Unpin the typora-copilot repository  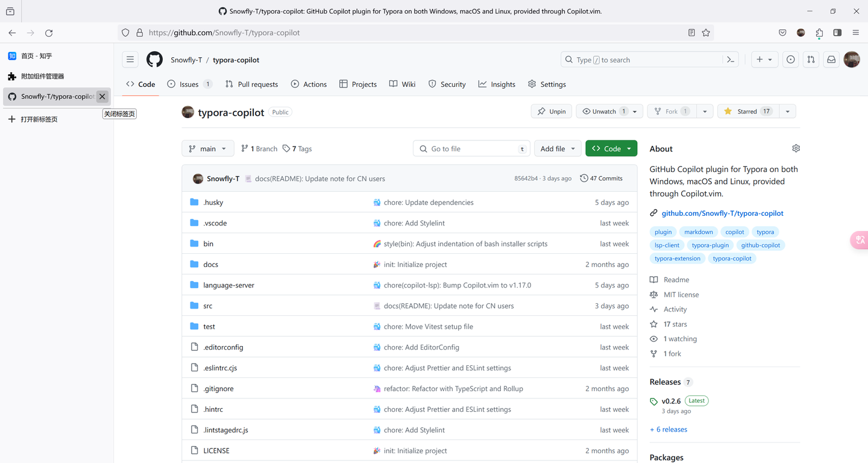(x=551, y=111)
